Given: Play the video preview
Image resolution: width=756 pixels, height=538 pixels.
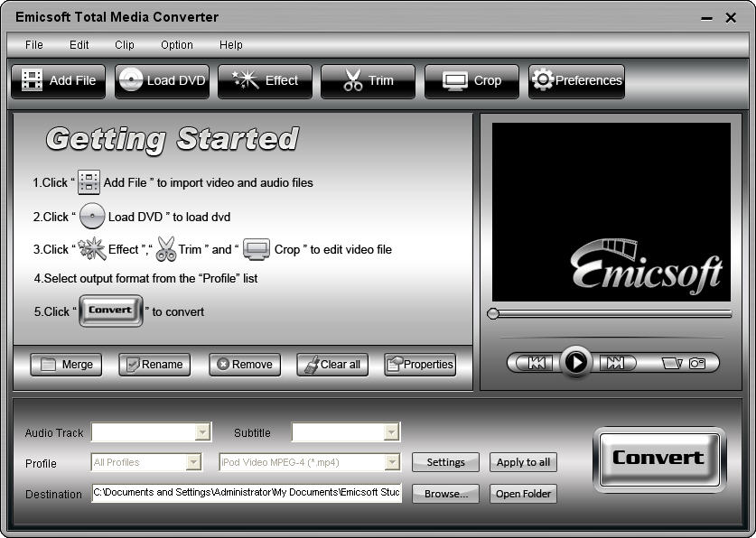Looking at the screenshot, I should pyautogui.click(x=575, y=362).
